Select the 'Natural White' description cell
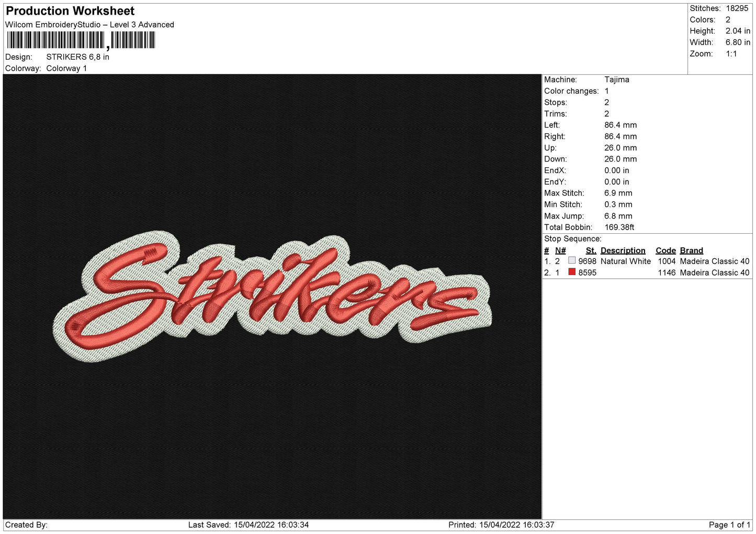Image resolution: width=756 pixels, height=534 pixels. (x=626, y=262)
